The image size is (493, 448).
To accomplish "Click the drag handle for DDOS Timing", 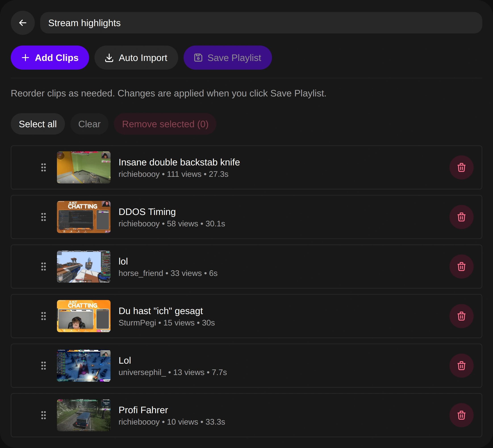I will coord(44,217).
